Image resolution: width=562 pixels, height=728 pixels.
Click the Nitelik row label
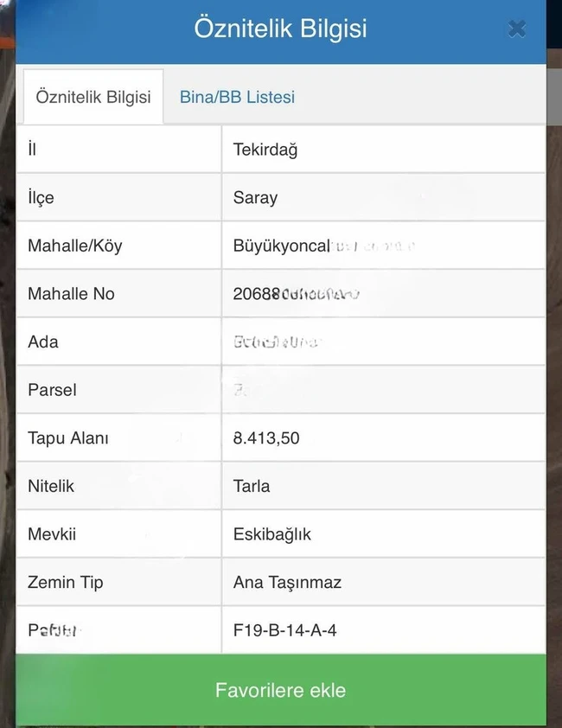tap(51, 486)
